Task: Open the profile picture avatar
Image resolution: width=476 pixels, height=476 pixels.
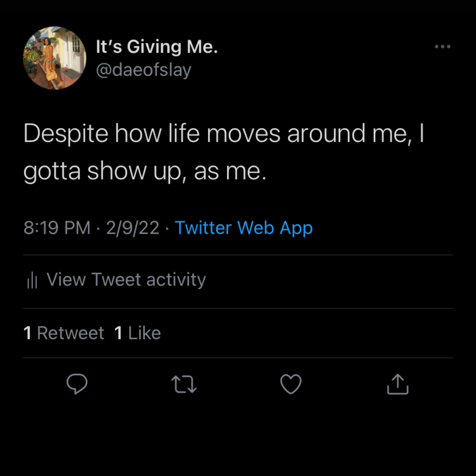Action: 54,58
